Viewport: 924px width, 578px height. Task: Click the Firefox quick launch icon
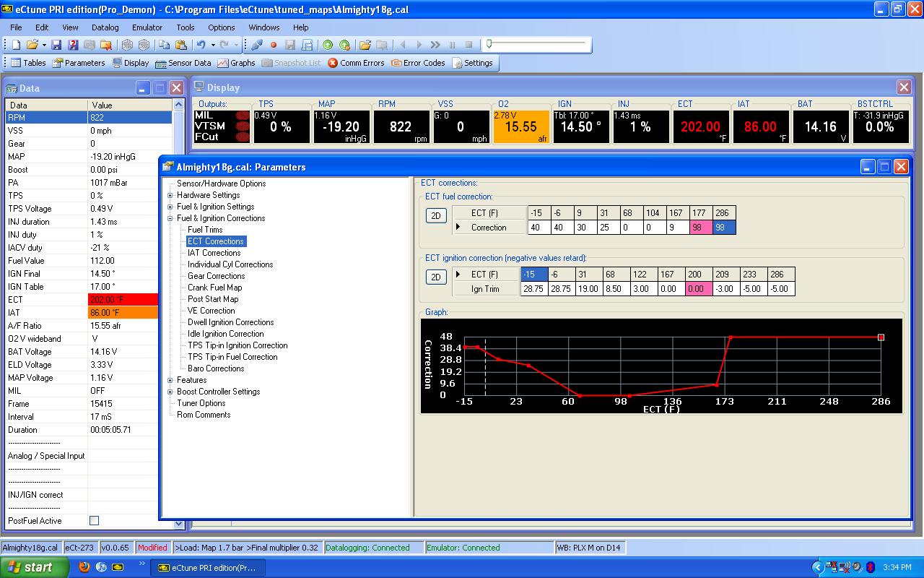point(84,567)
